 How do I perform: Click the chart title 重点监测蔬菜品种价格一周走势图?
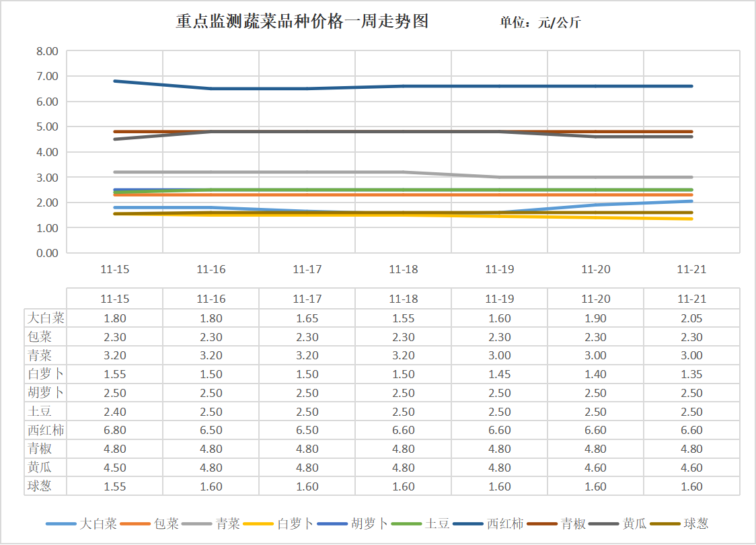tap(302, 22)
